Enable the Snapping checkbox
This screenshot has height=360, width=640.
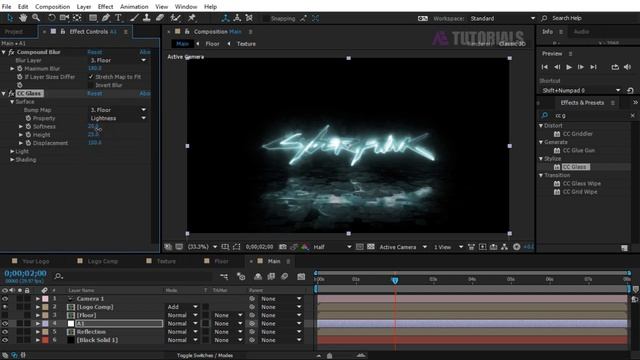pos(266,18)
